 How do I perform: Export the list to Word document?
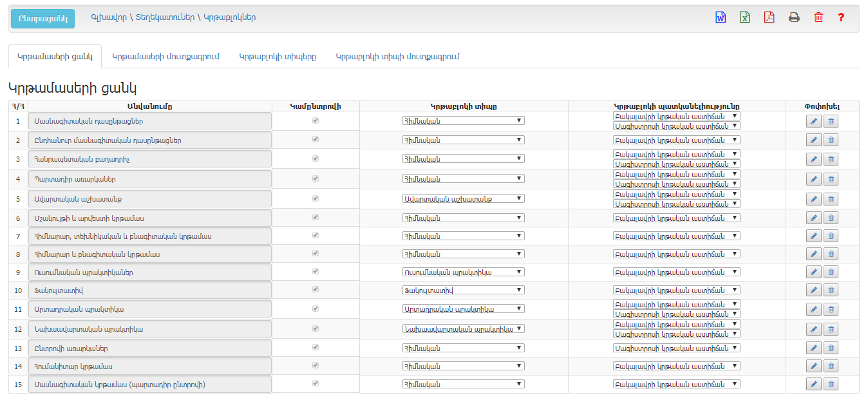721,17
